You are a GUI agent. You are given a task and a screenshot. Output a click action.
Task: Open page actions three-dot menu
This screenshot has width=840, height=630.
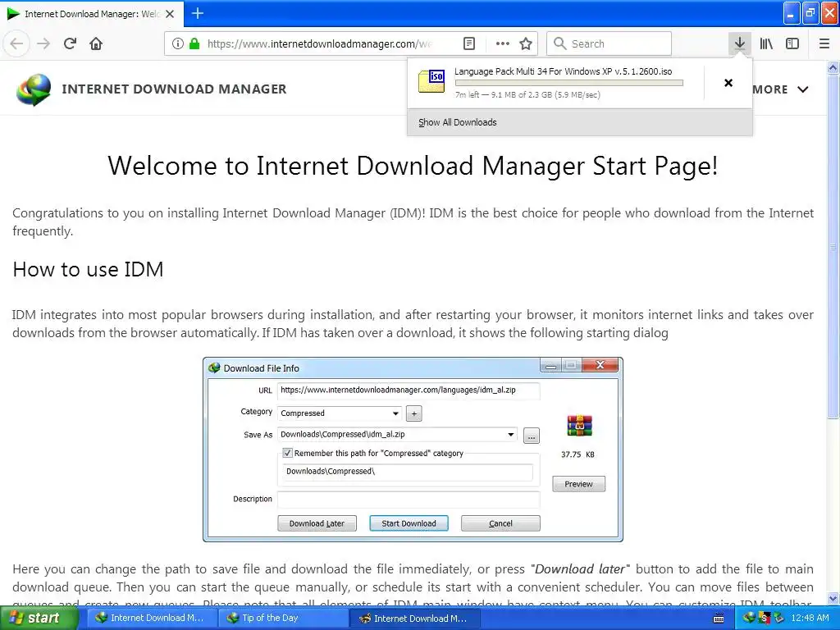[x=503, y=43]
